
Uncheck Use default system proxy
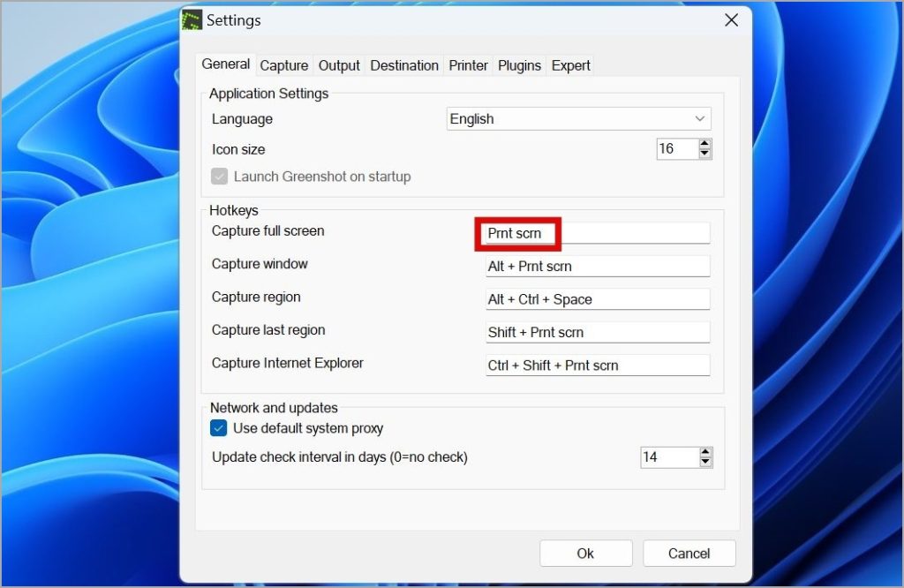(x=219, y=427)
